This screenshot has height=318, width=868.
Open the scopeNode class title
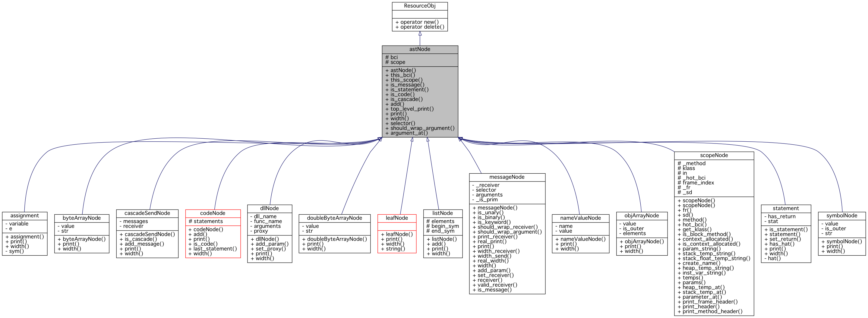tap(714, 155)
